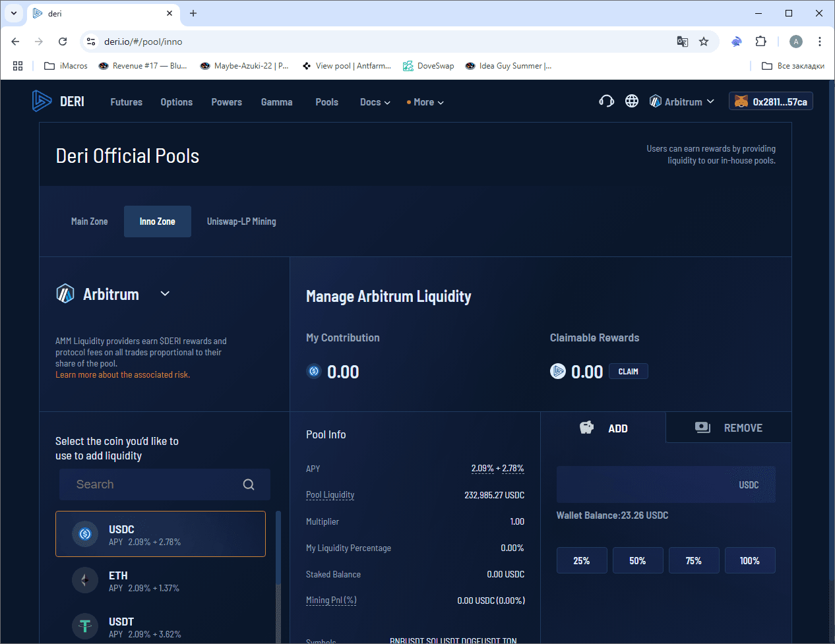
Task: Expand the Docs menu
Action: point(375,102)
